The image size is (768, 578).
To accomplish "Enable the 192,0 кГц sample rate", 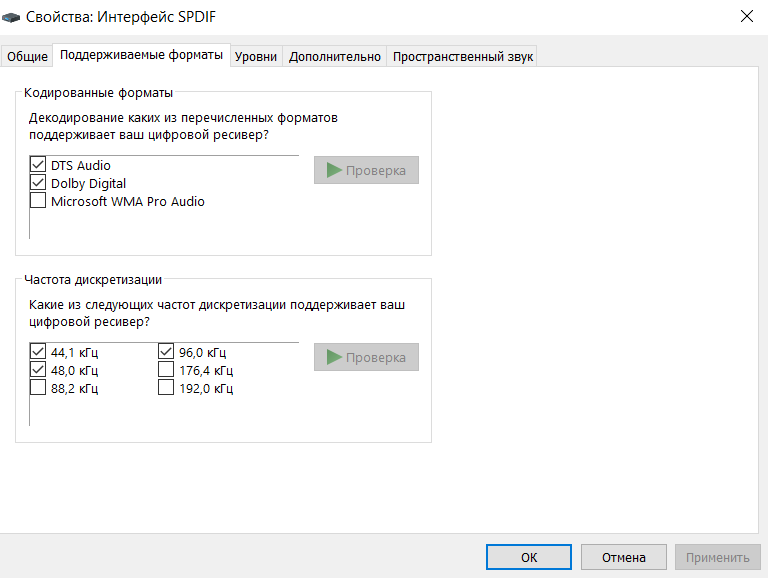I will (166, 388).
